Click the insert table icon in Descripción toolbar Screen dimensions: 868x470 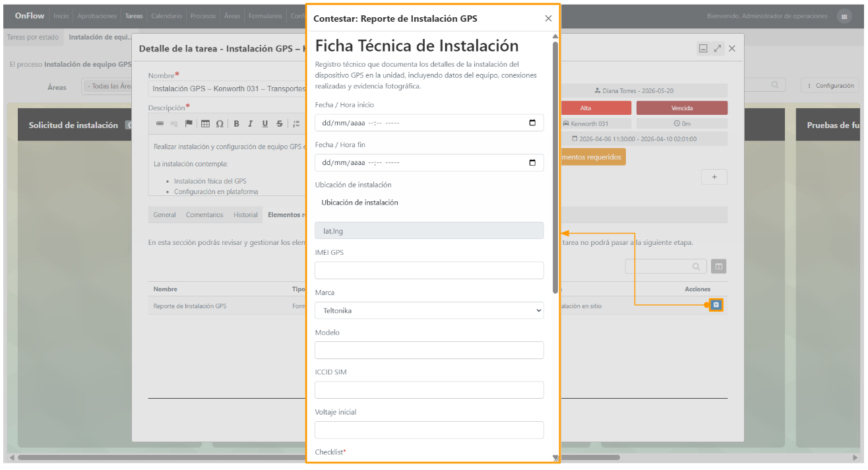206,123
